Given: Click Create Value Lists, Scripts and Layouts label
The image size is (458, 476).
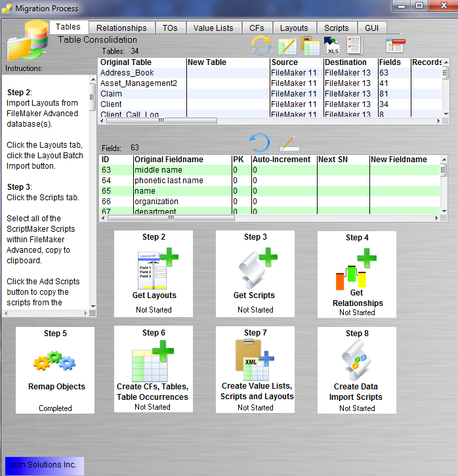Looking at the screenshot, I should coord(257,391).
